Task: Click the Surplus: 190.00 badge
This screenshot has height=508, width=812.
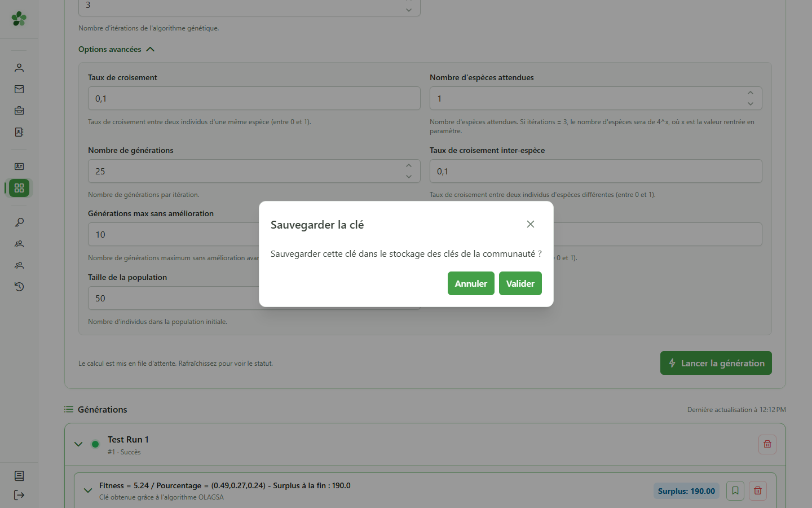Action: (x=686, y=491)
